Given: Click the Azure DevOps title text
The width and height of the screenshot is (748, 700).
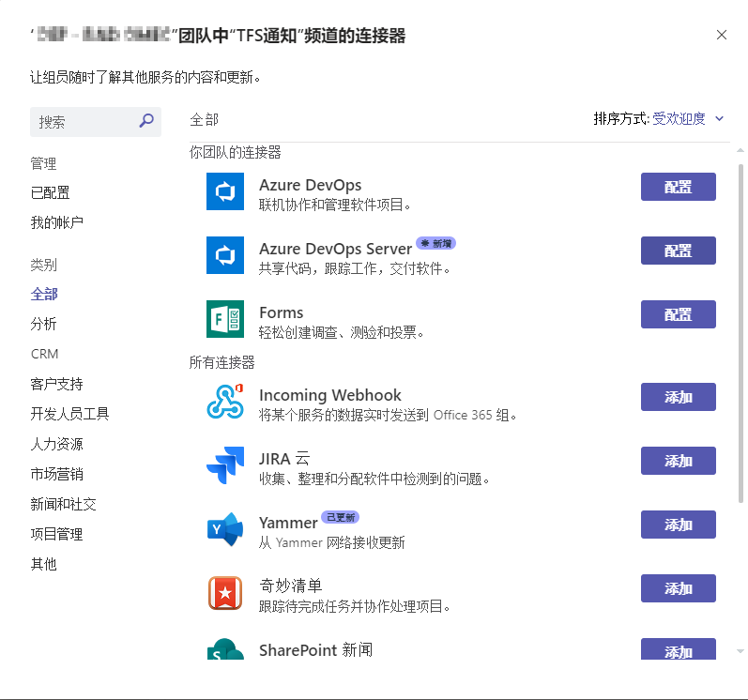Looking at the screenshot, I should coord(310,185).
